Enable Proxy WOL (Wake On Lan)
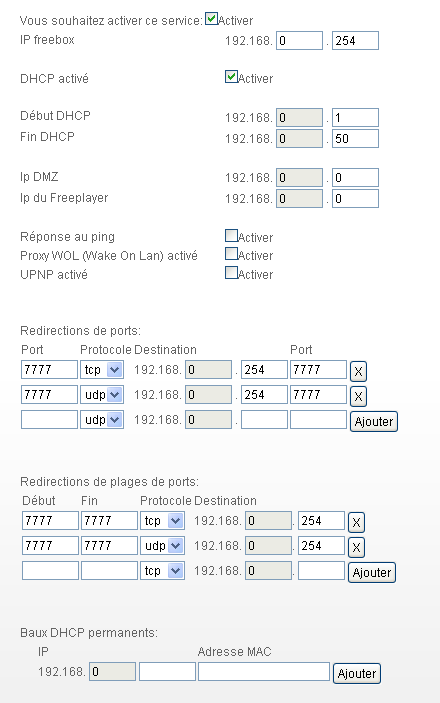Image resolution: width=440 pixels, height=703 pixels. [x=231, y=254]
